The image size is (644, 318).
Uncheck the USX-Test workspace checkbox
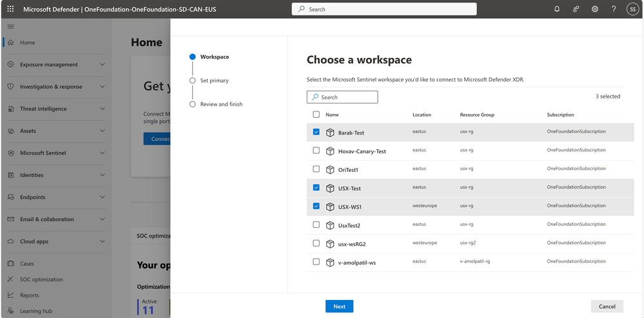coord(317,187)
